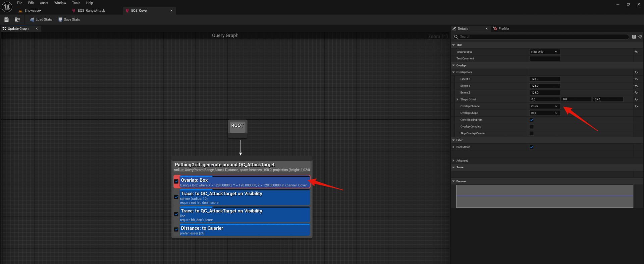Open the Test Purpose dropdown

(544, 52)
